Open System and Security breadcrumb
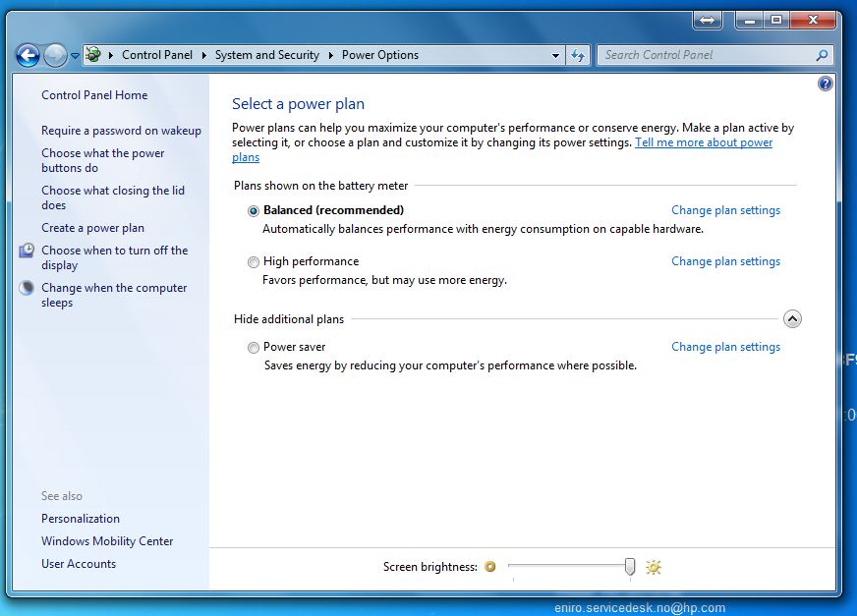The image size is (857, 616). point(266,55)
